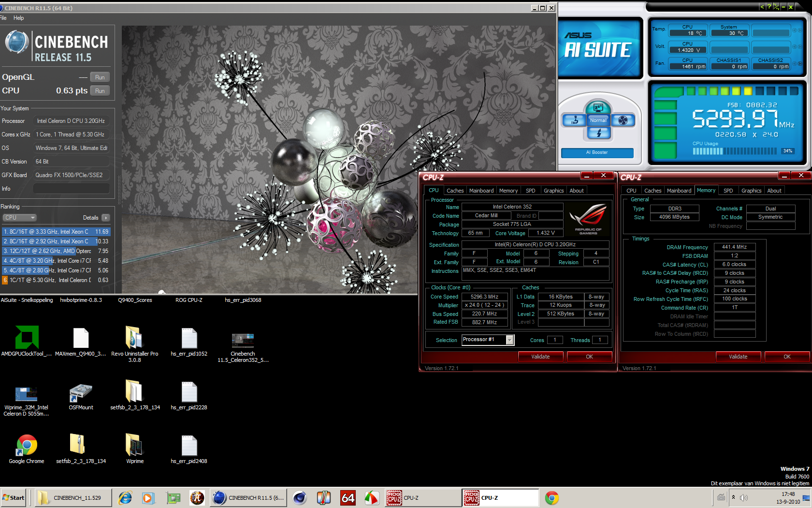Open About tab in CPU-Z memory window
The width and height of the screenshot is (812, 508).
[774, 191]
